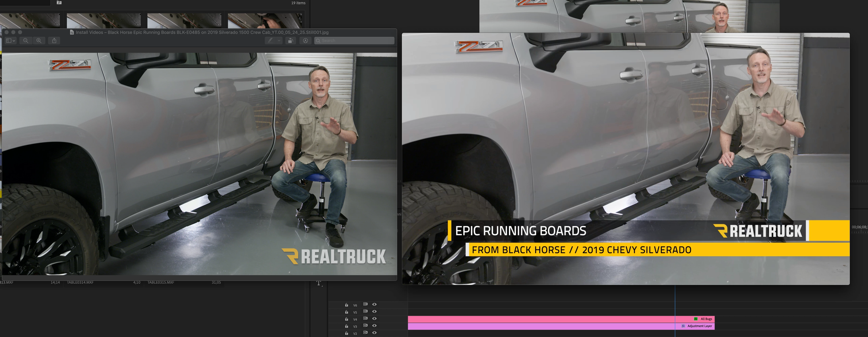Click the rotate image icon in Preview

pos(291,40)
